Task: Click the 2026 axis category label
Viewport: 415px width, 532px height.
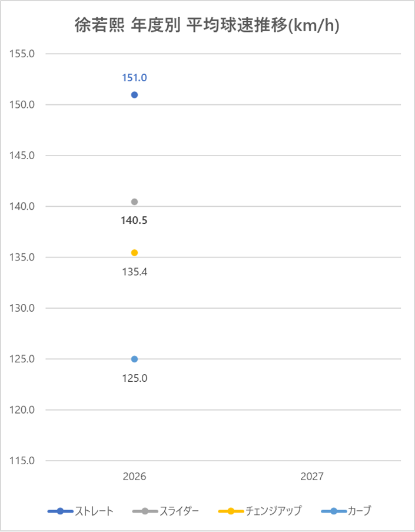Action: [134, 477]
